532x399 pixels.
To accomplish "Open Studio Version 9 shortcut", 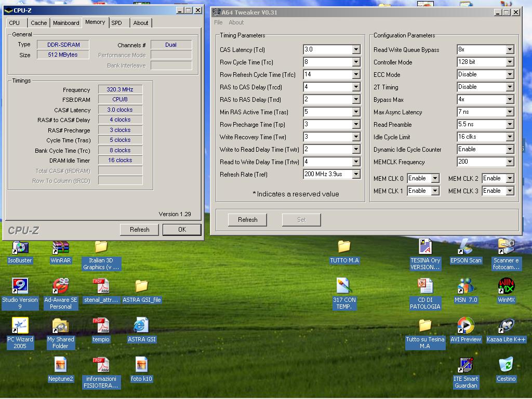I will point(20,294).
